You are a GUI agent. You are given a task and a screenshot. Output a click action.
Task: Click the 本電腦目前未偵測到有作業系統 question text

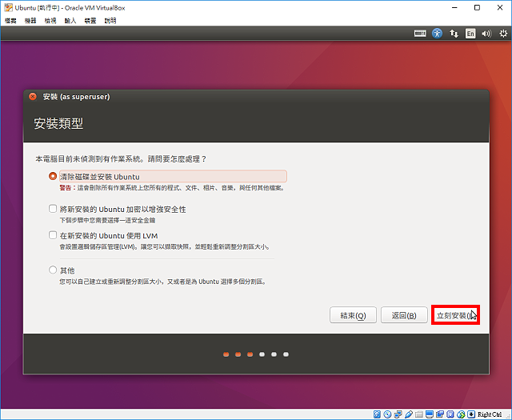(x=121, y=159)
